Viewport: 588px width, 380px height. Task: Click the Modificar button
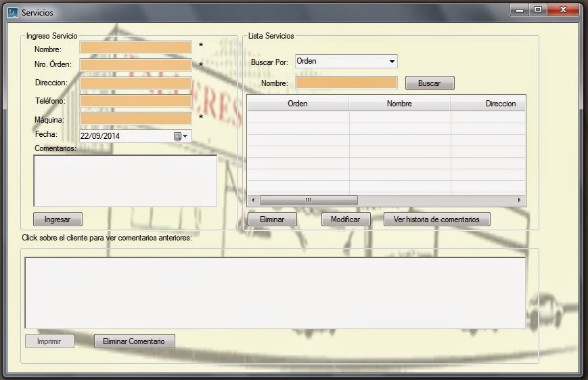(346, 219)
